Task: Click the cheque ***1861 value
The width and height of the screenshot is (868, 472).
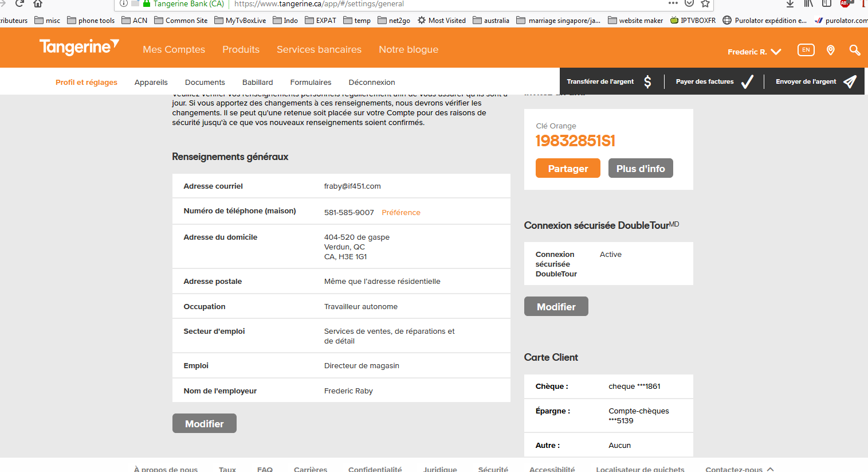Action: click(634, 386)
